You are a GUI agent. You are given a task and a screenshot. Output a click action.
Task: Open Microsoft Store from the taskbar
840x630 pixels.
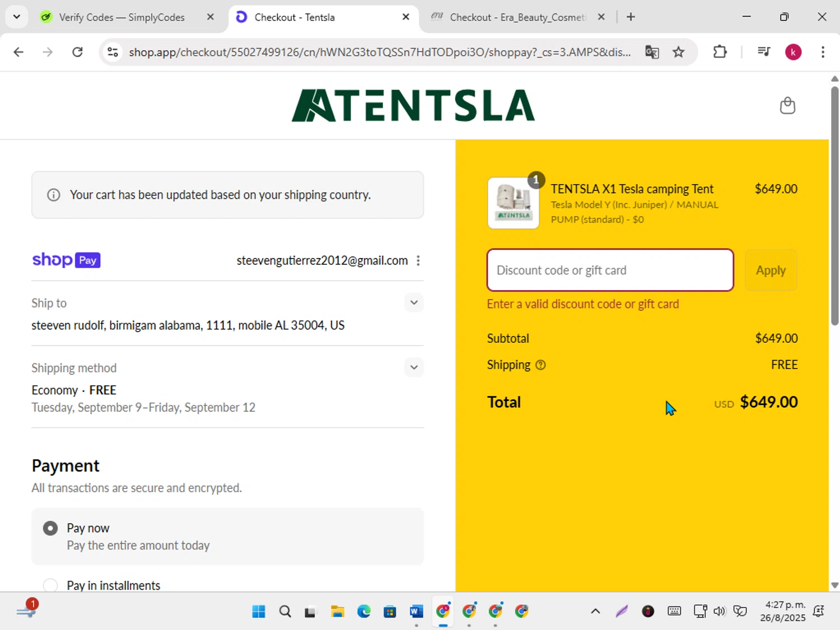390,611
